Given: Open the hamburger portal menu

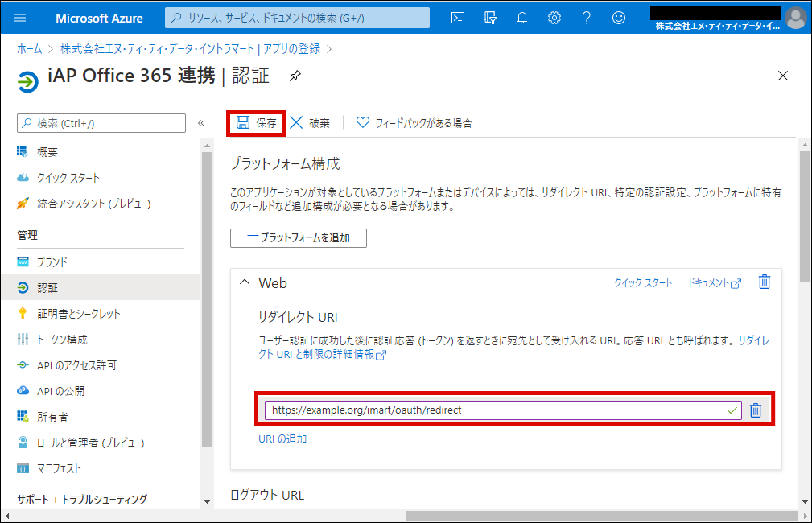Looking at the screenshot, I should (20, 18).
